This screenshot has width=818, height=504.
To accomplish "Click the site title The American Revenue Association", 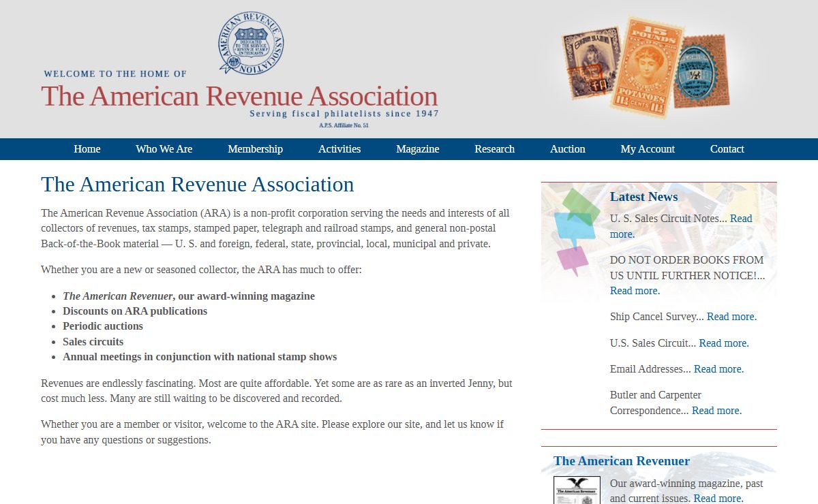I will point(239,96).
